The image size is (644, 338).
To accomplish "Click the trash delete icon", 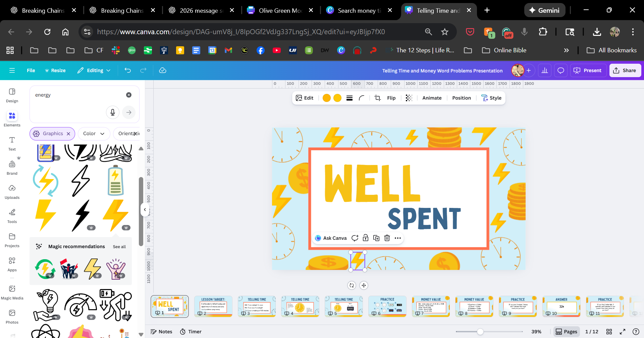I will pyautogui.click(x=387, y=238).
